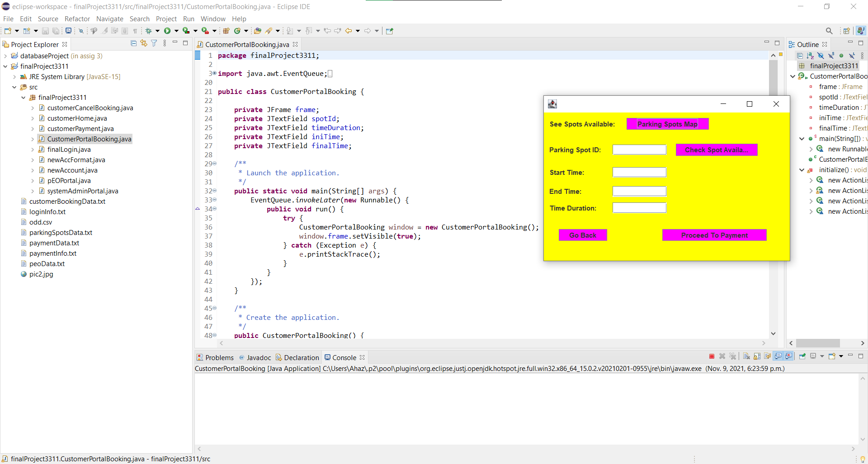Pin the Console view
This screenshot has height=464, width=868.
(802, 356)
